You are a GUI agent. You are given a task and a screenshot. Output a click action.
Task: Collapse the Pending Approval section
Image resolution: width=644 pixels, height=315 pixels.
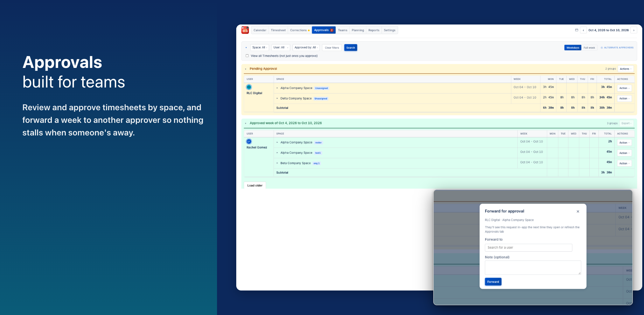(246, 69)
